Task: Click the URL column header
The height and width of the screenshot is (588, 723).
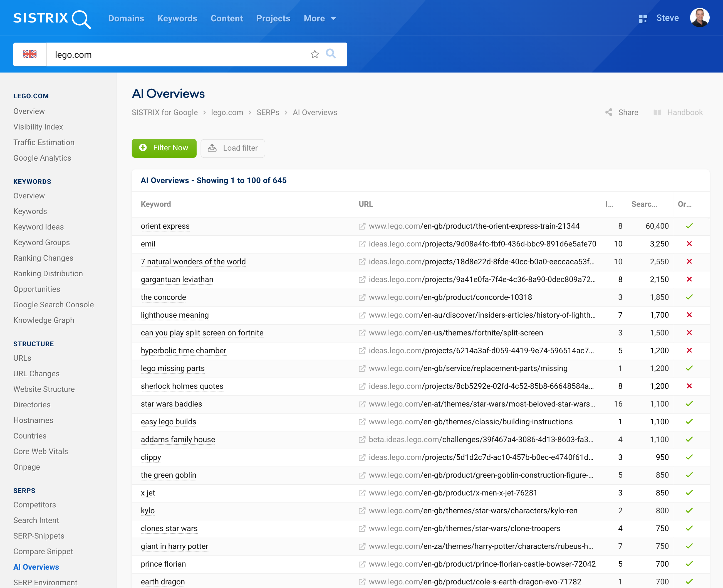Action: click(366, 204)
